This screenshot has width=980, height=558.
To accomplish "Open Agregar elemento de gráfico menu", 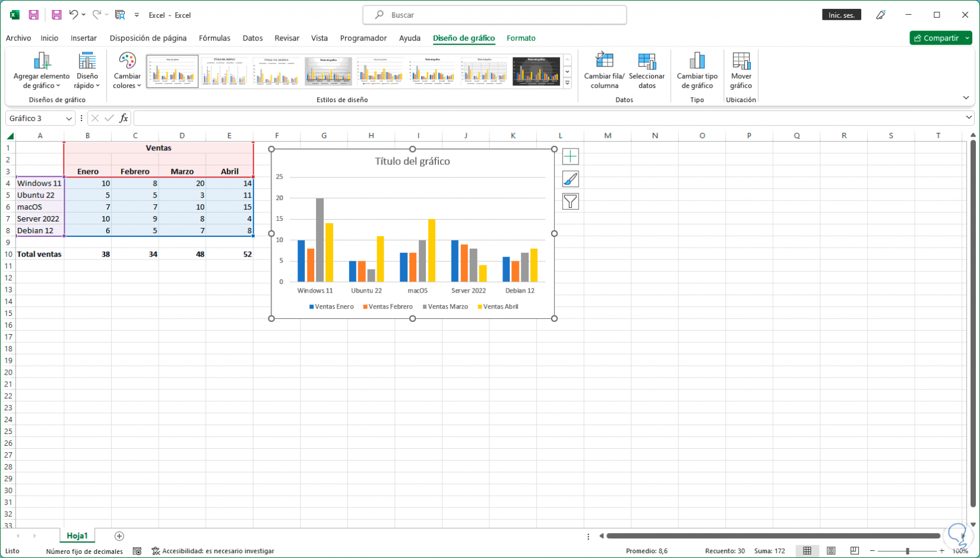I will click(42, 71).
